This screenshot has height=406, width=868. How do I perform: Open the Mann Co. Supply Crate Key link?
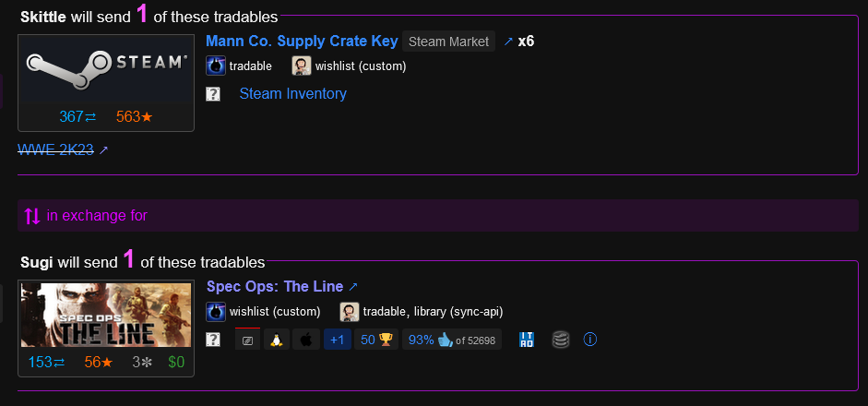[x=302, y=41]
